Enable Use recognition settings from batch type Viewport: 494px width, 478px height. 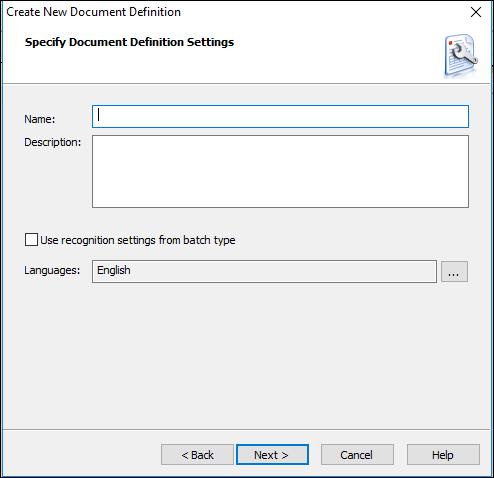(31, 240)
